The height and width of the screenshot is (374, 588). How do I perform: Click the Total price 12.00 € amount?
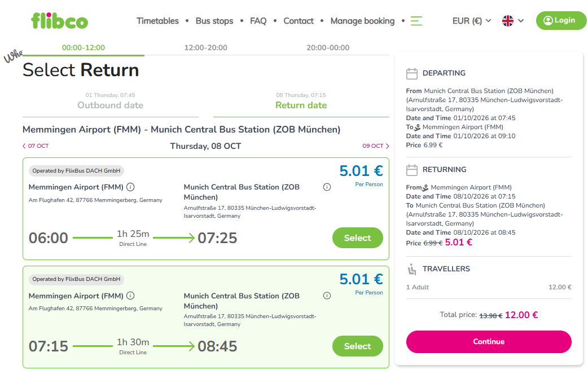point(521,315)
